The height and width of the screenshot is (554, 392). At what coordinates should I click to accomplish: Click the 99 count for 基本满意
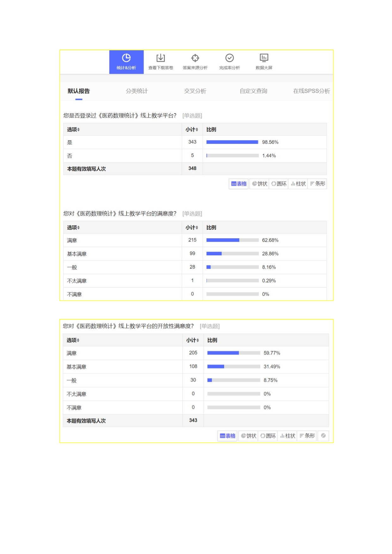pos(192,253)
